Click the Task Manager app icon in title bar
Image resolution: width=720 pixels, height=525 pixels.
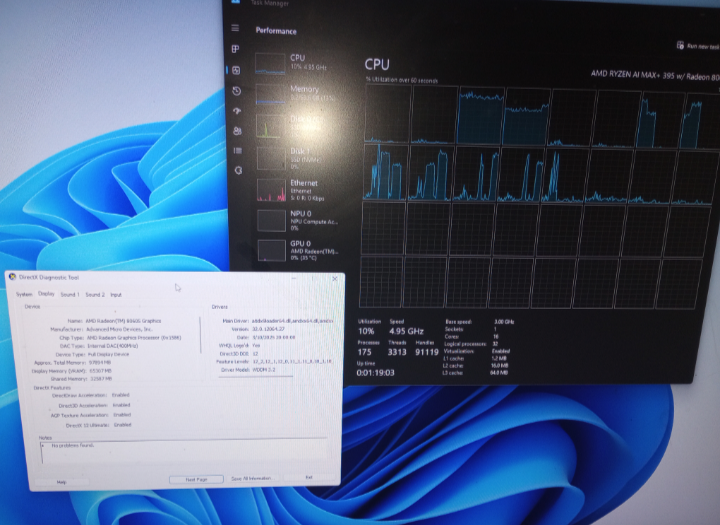[236, 2]
